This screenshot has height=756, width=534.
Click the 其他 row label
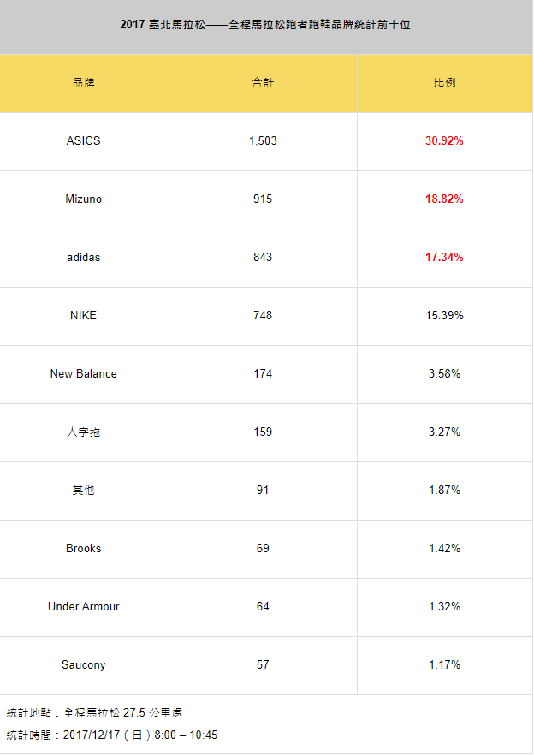click(83, 491)
